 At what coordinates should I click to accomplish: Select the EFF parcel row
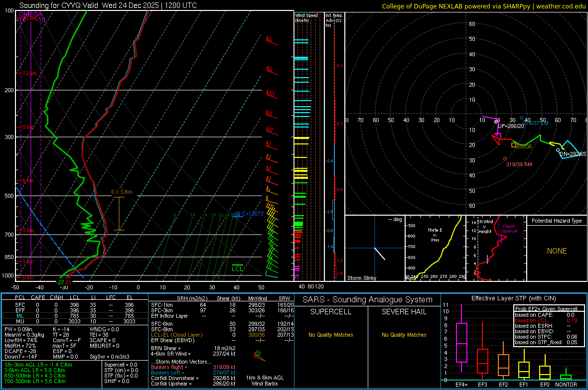click(x=74, y=310)
